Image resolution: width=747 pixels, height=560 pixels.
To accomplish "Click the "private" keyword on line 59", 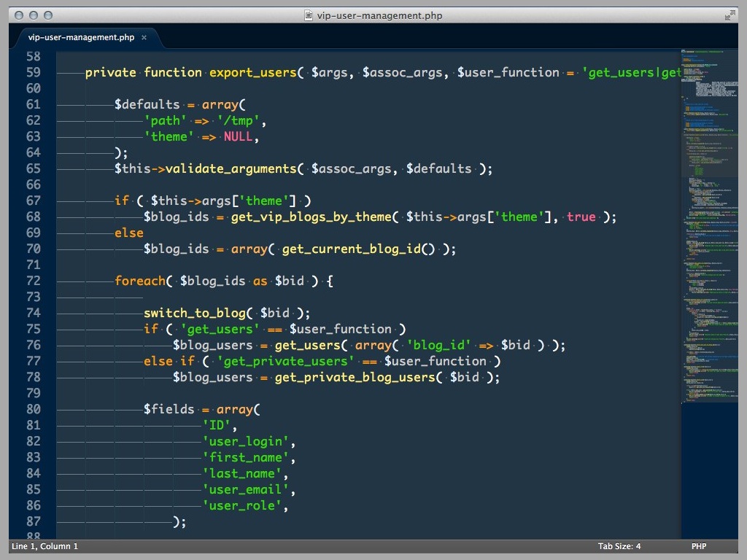I will click(x=111, y=73).
